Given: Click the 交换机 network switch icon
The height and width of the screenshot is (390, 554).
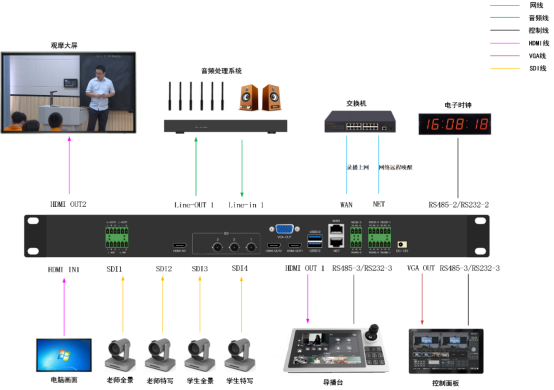Looking at the screenshot, I should pos(360,122).
